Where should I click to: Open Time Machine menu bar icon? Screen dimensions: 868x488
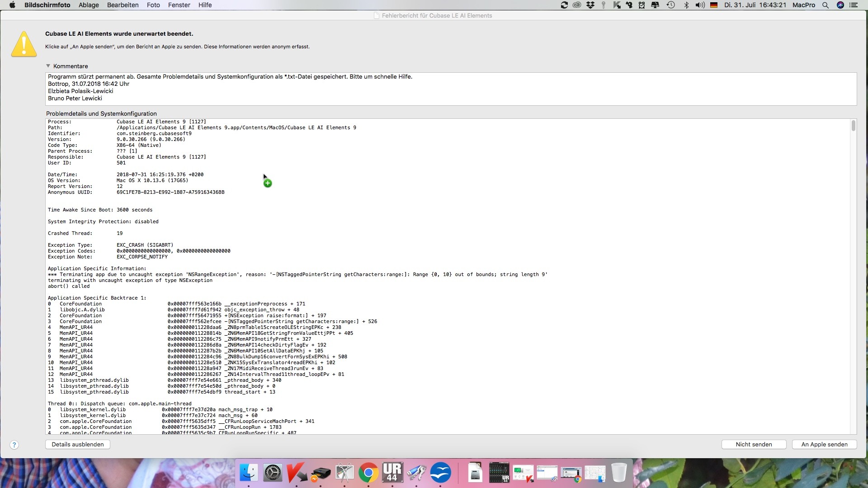(x=671, y=5)
